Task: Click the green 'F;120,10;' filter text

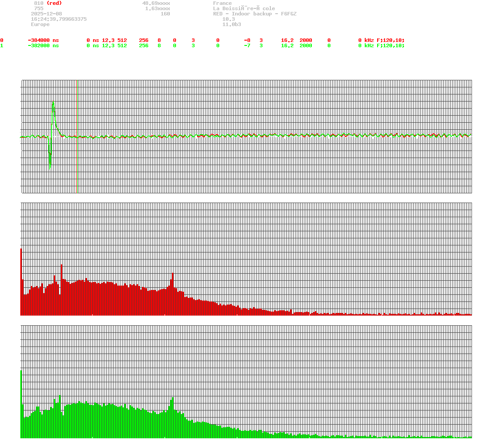Action: tap(390, 45)
